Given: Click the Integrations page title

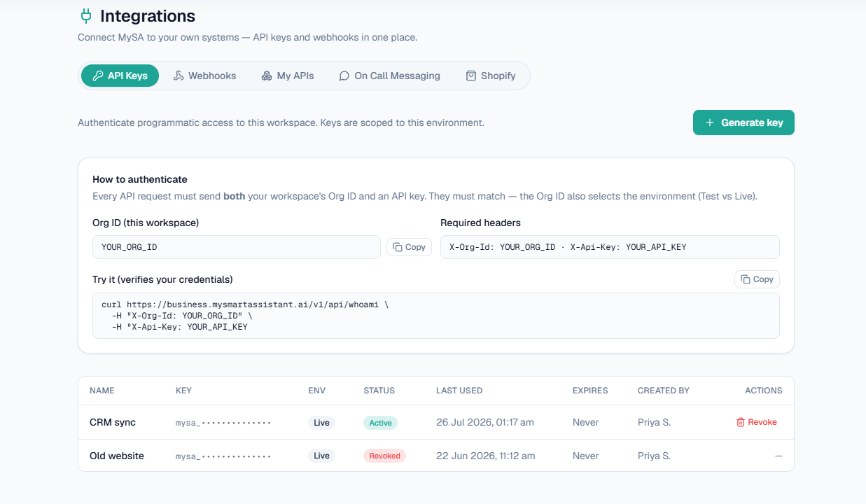Looking at the screenshot, I should pos(148,15).
